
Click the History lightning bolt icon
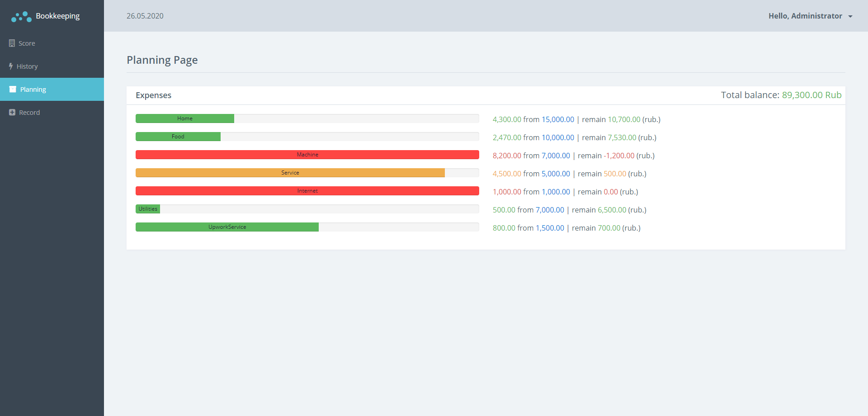tap(11, 66)
